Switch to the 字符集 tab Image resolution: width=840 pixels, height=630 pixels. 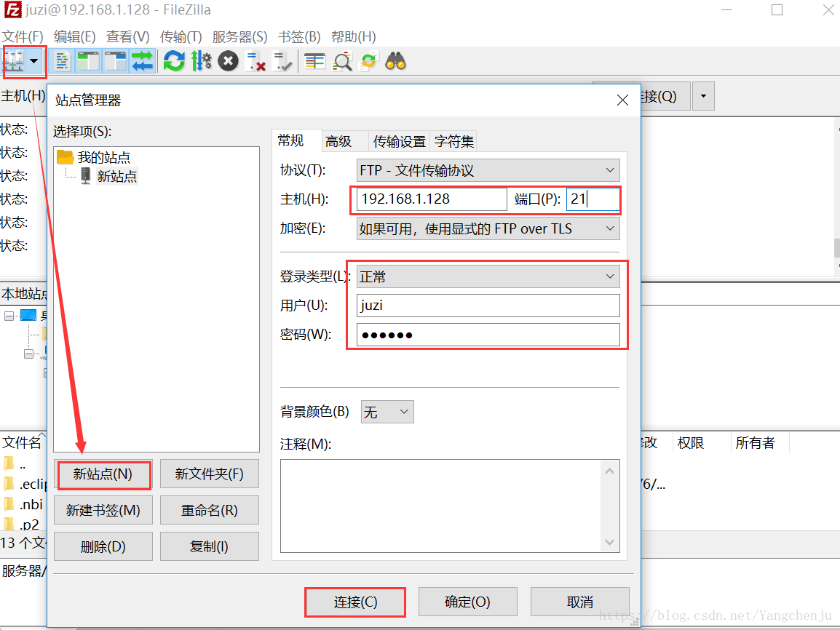pos(453,141)
